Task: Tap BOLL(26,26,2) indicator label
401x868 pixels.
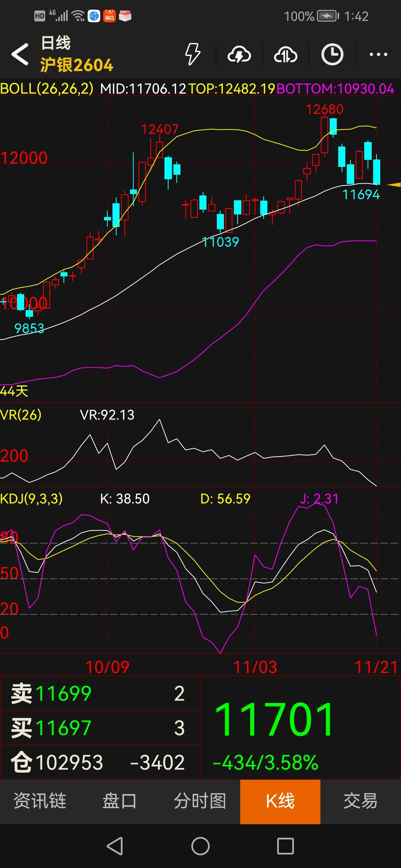Action: [x=47, y=89]
